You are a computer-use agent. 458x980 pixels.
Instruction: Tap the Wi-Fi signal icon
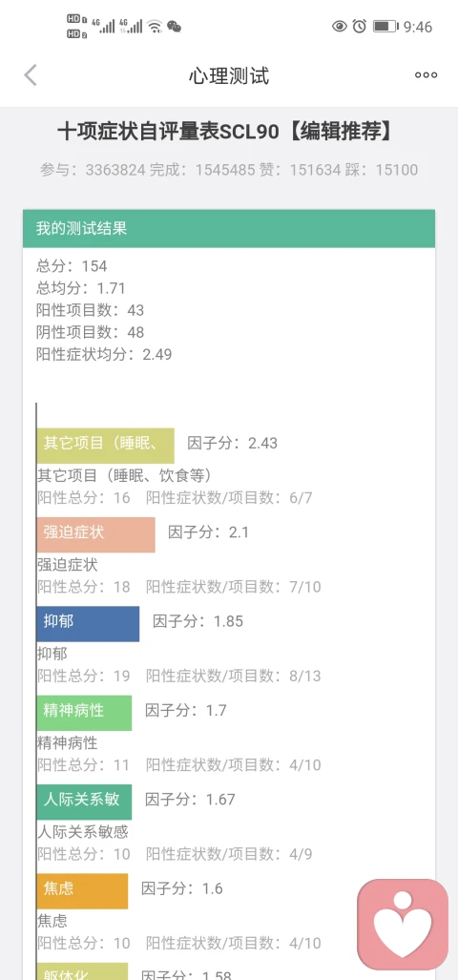click(155, 27)
